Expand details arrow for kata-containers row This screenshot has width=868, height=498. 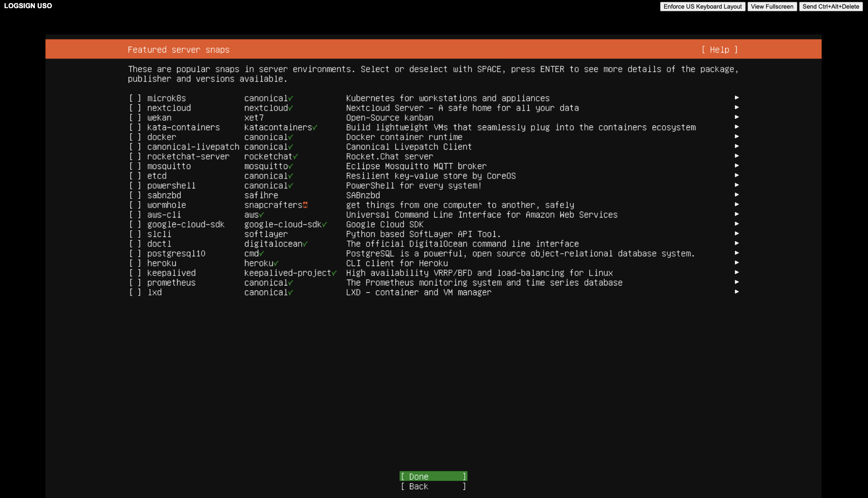tap(737, 127)
